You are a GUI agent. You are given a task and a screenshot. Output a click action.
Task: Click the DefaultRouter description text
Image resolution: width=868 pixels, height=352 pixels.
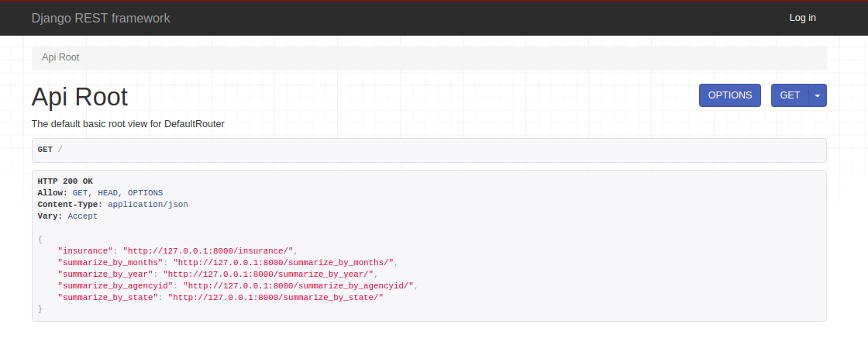[128, 124]
